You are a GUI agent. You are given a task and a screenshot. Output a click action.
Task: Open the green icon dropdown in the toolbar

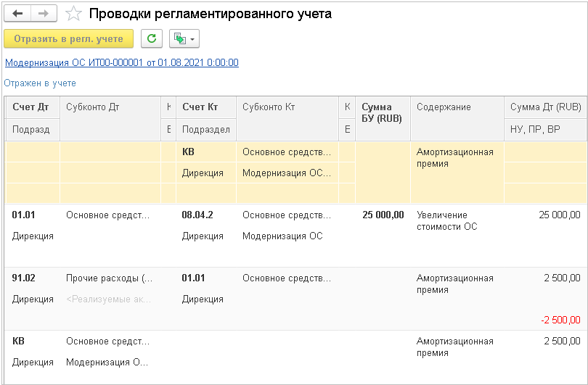click(184, 38)
